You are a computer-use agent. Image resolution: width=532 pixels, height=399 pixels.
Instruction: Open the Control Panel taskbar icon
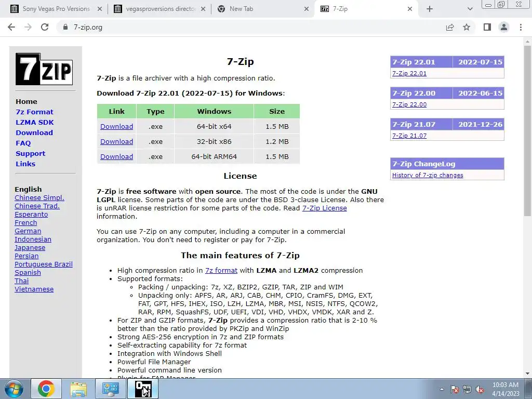pos(110,389)
